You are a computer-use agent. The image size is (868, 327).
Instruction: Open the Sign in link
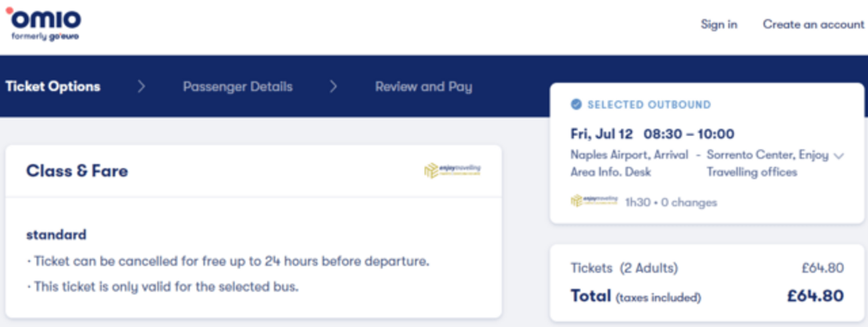click(x=719, y=25)
